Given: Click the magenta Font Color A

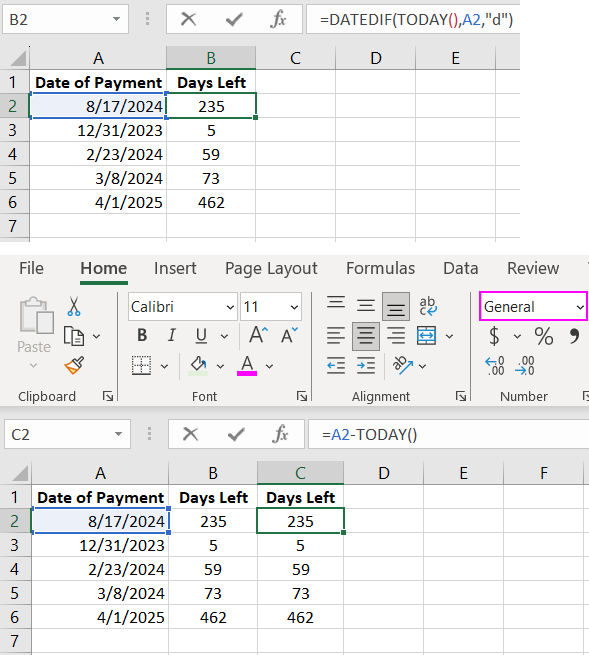Looking at the screenshot, I should [247, 366].
